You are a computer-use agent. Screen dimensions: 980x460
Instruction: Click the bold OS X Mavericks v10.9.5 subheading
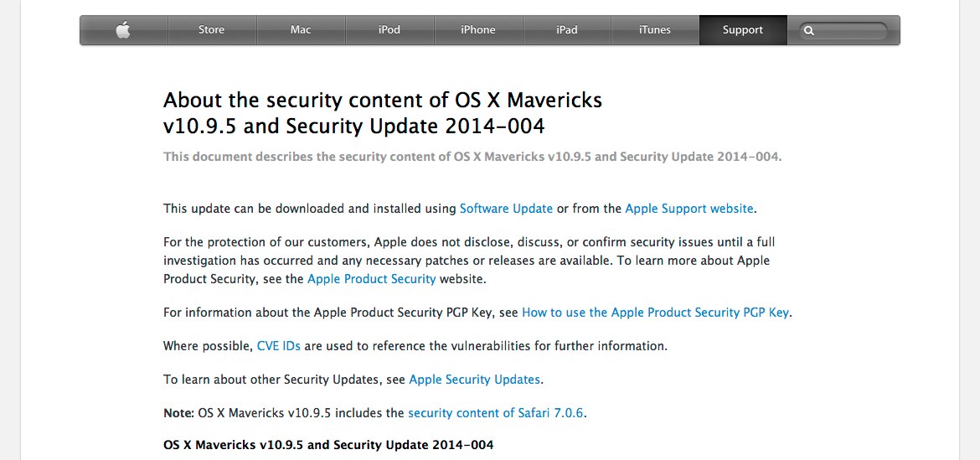coord(328,445)
